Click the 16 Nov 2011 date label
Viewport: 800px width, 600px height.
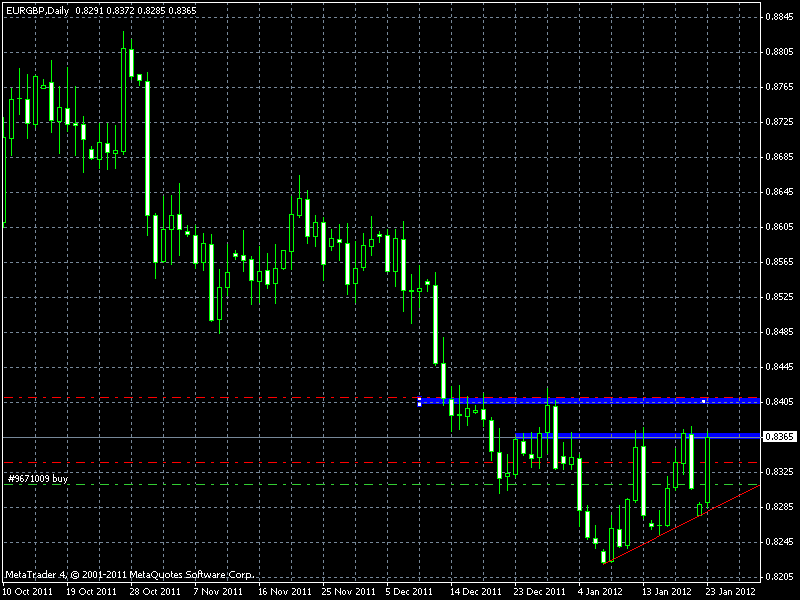point(285,592)
